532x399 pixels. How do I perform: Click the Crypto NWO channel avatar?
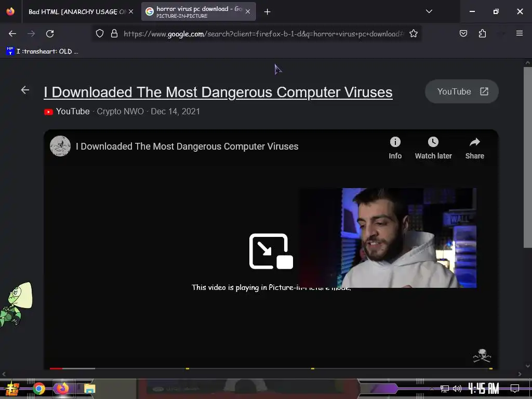point(60,146)
